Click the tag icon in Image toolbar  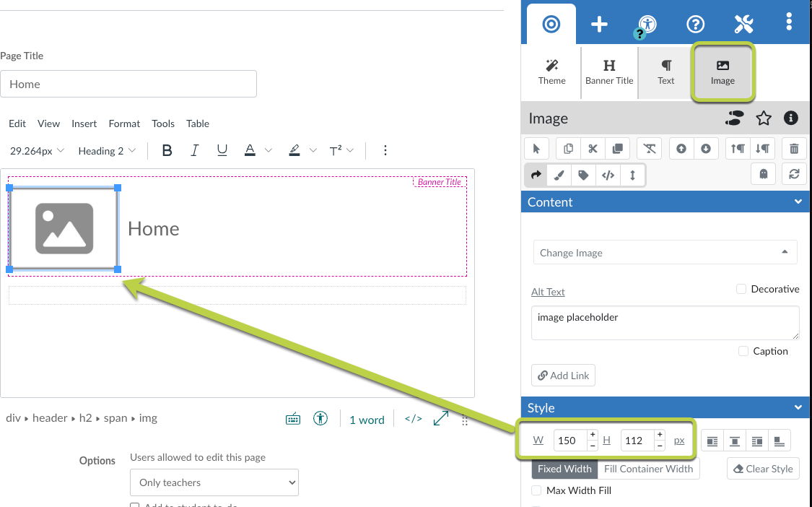pyautogui.click(x=583, y=175)
